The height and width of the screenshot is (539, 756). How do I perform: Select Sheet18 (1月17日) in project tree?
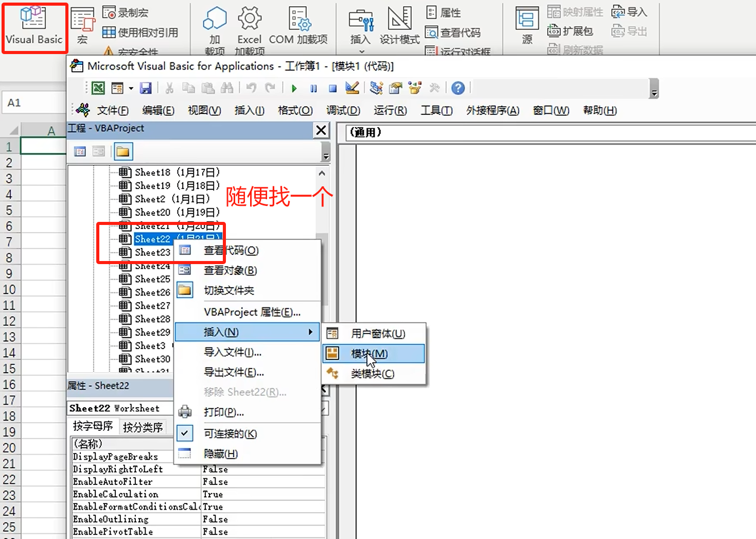click(x=169, y=172)
